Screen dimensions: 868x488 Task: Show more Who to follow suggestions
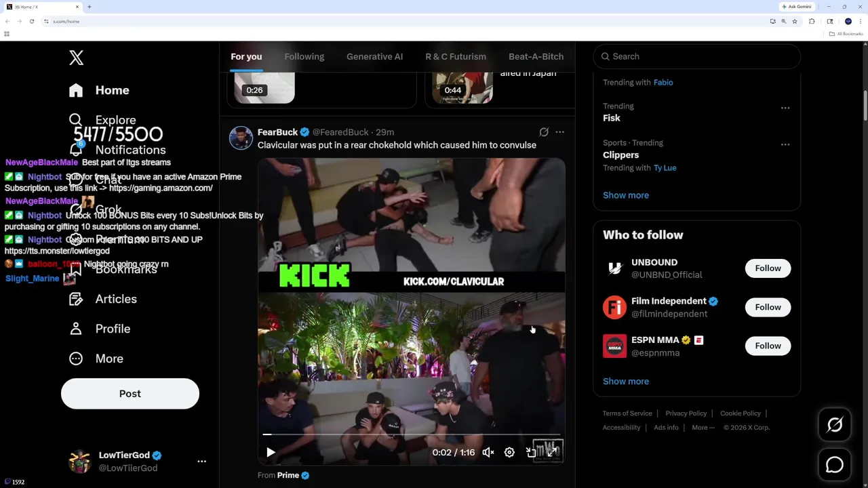626,381
